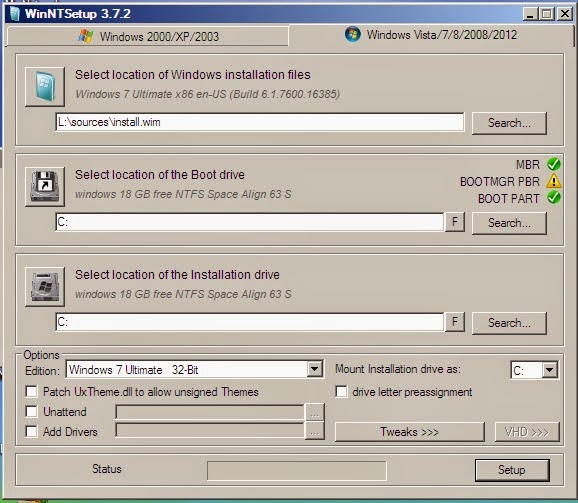Viewport: 578px width, 503px height.
Task: Browse for Unattend file with ellipsis button
Action: pos(315,412)
